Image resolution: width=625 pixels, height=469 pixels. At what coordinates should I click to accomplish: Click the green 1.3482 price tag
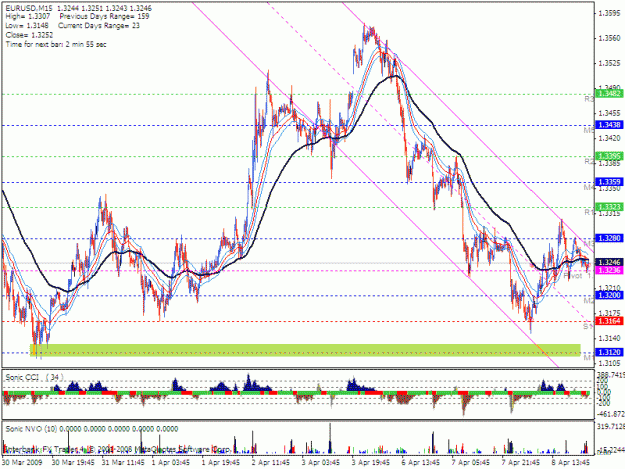point(609,94)
